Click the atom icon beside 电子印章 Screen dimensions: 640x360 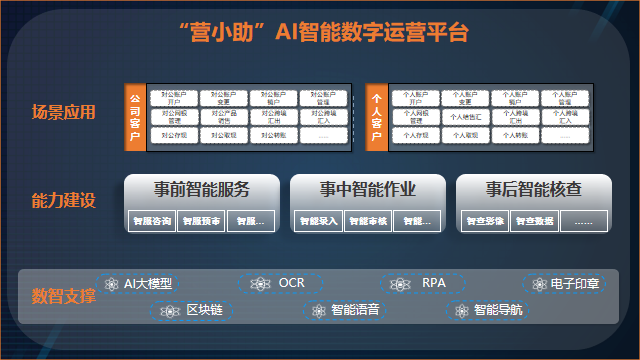[x=539, y=284]
